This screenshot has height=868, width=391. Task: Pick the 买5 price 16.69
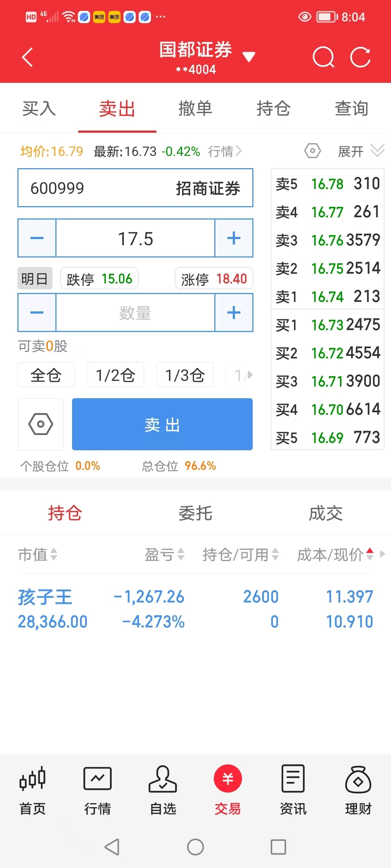click(x=327, y=438)
